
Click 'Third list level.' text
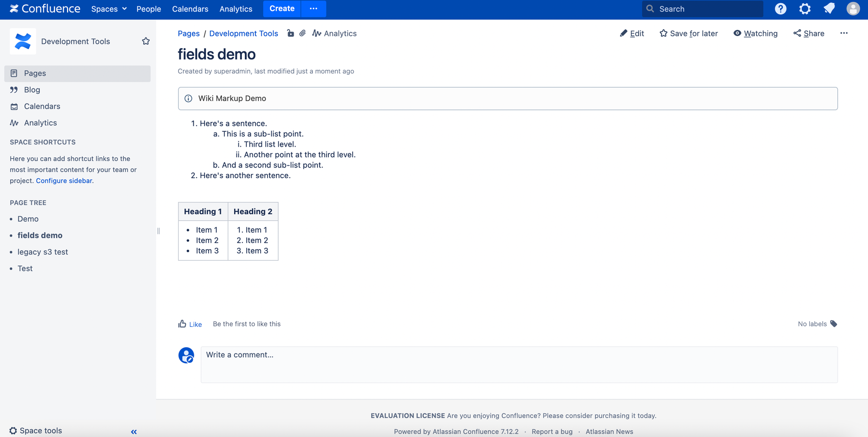pos(270,144)
